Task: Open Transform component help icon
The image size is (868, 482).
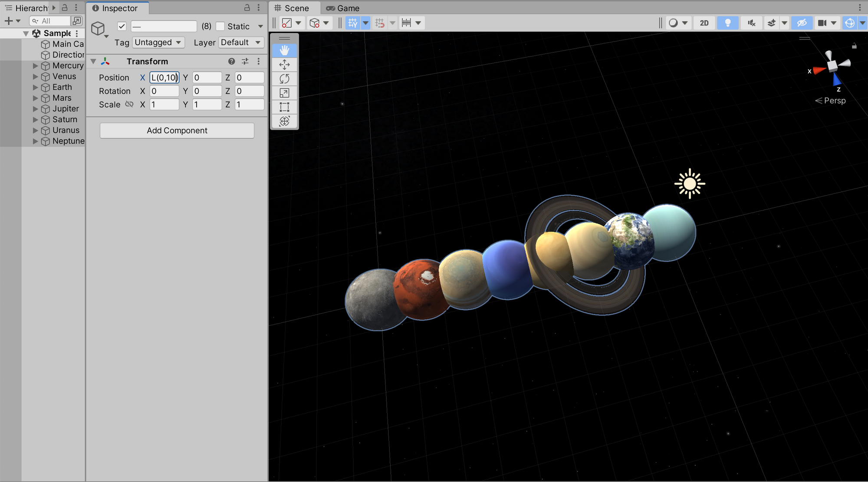Action: click(x=231, y=61)
